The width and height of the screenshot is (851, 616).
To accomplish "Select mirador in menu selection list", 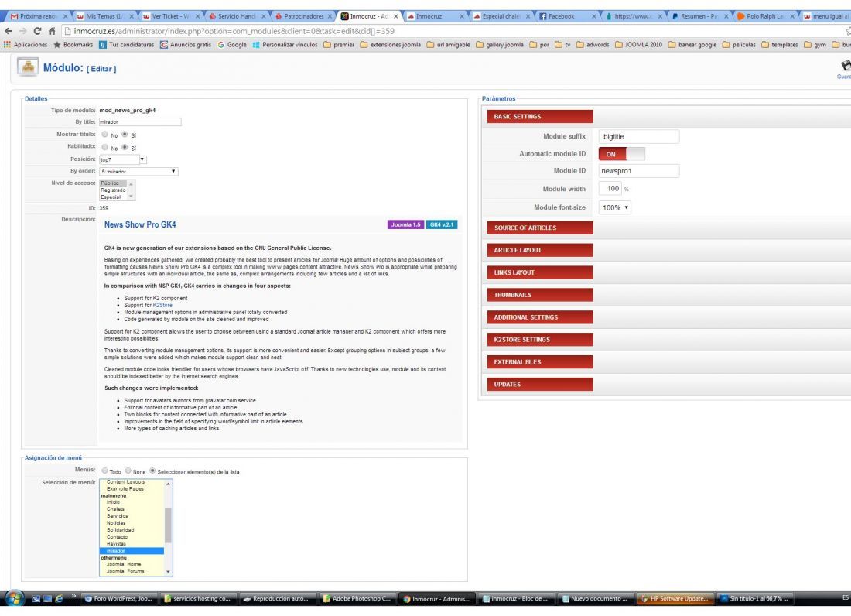I will tap(132, 551).
